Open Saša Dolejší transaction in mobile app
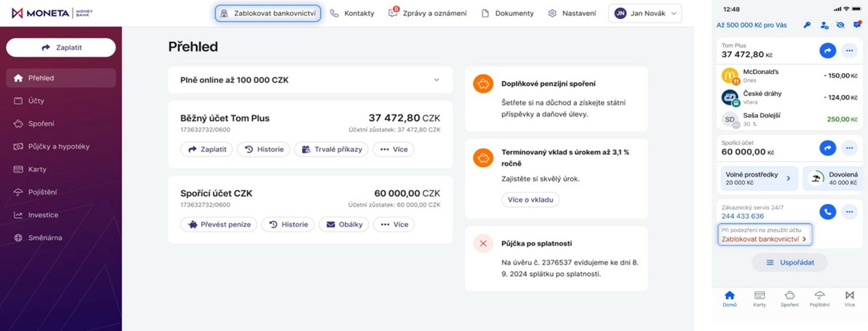 789,119
